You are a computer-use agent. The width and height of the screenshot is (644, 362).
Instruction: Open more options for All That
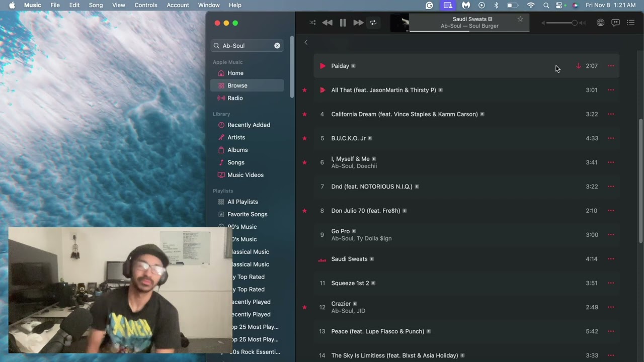tap(611, 90)
